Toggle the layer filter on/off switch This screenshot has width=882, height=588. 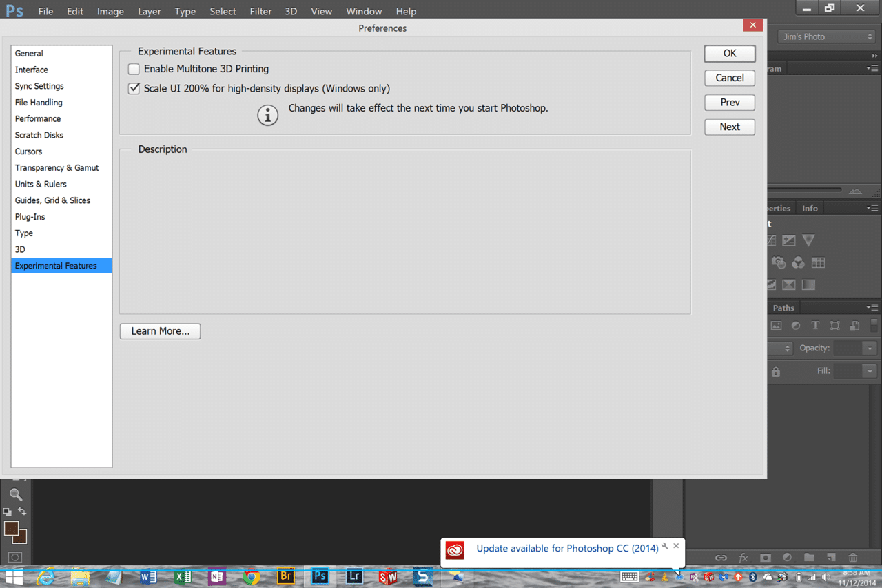click(x=874, y=326)
